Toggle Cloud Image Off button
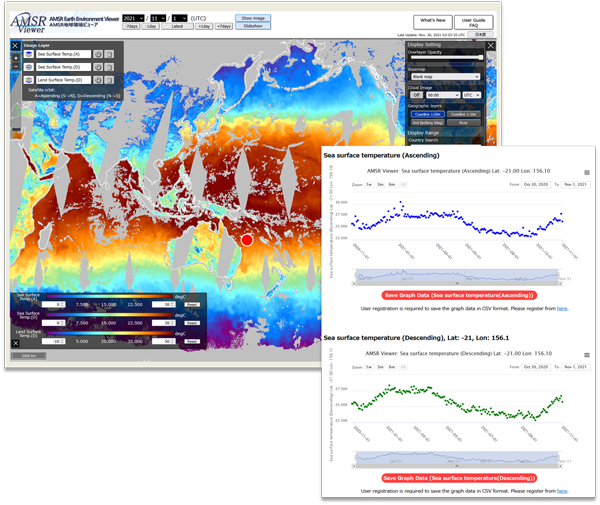This screenshot has height=505, width=600. (416, 95)
